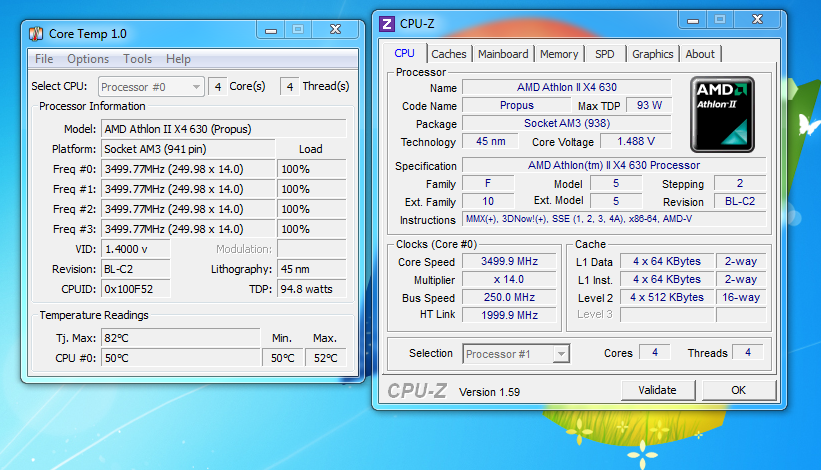Switch to the About tab in CPU-Z
This screenshot has width=821, height=470.
tap(700, 54)
